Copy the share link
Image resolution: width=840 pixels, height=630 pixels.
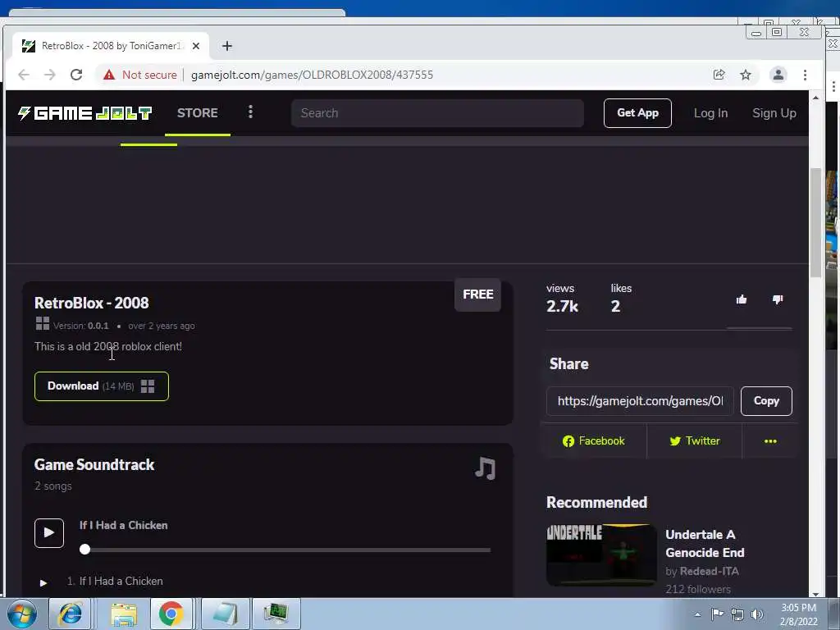click(766, 400)
